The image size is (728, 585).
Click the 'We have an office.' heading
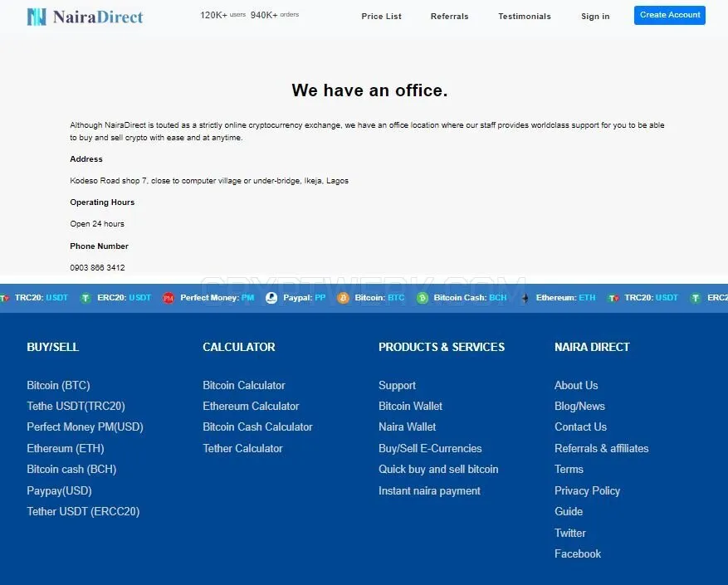coord(369,90)
